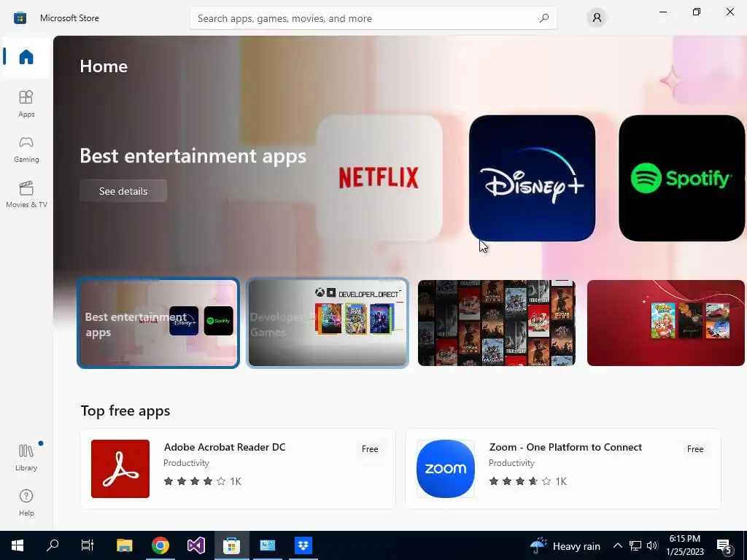This screenshot has width=747, height=560.
Task: Open the clock showing 6:15 PM
Action: click(x=684, y=545)
